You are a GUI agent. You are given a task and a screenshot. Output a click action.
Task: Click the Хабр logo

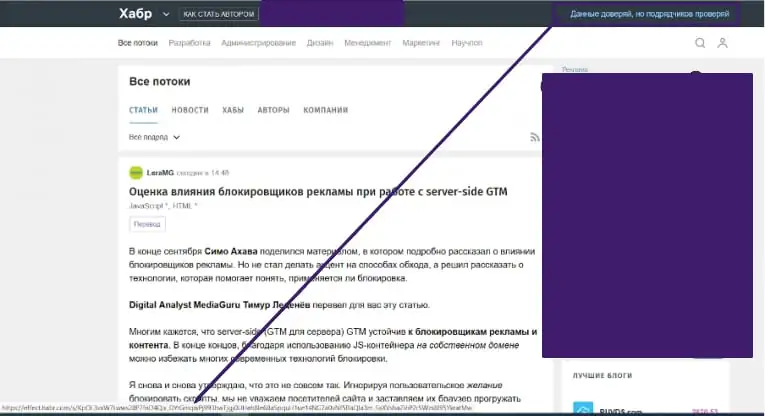(x=136, y=14)
